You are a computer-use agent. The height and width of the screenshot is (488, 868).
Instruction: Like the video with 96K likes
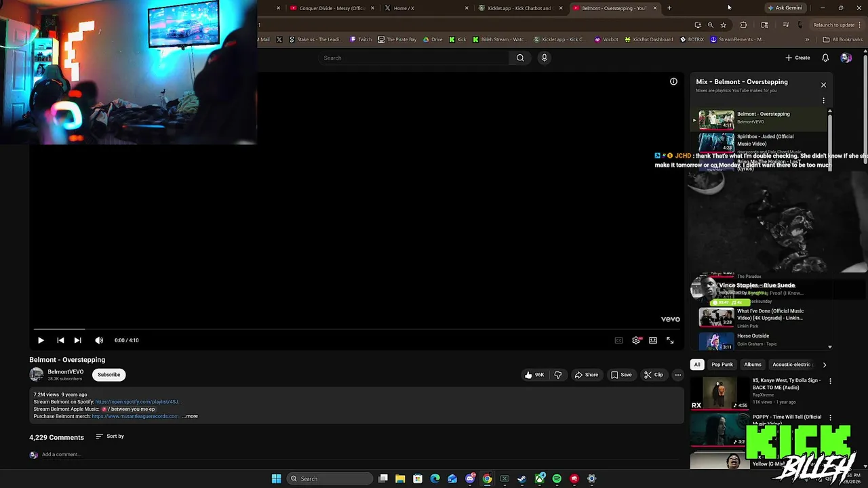(x=534, y=375)
